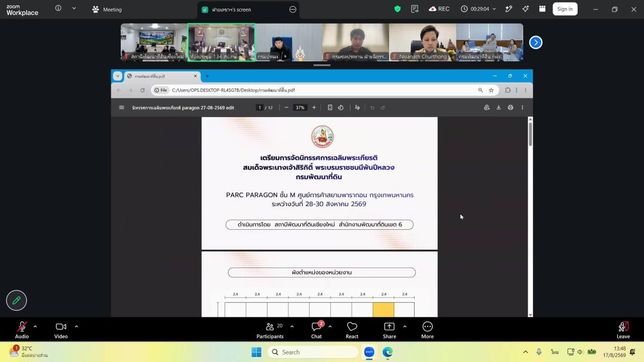Click the green encryption shield icon
644x362 pixels.
pyautogui.click(x=397, y=9)
